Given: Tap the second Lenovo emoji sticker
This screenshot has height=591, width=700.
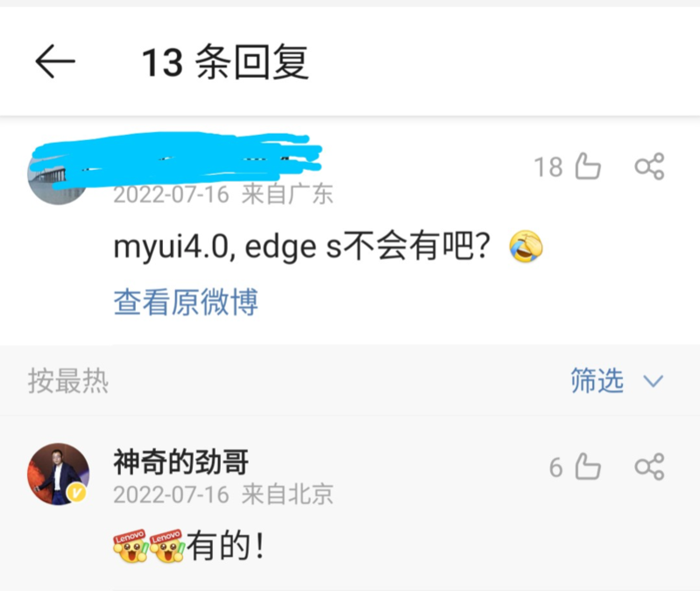Looking at the screenshot, I should coord(167,546).
